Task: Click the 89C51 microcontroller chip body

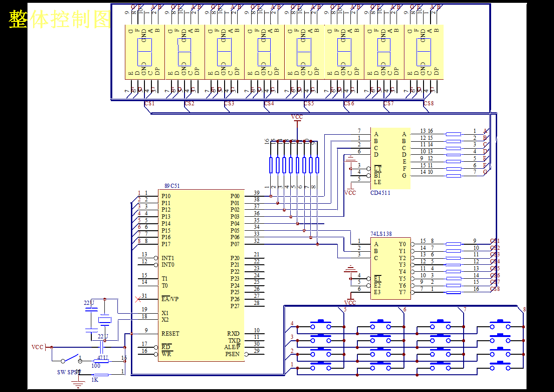Action: 201,275
